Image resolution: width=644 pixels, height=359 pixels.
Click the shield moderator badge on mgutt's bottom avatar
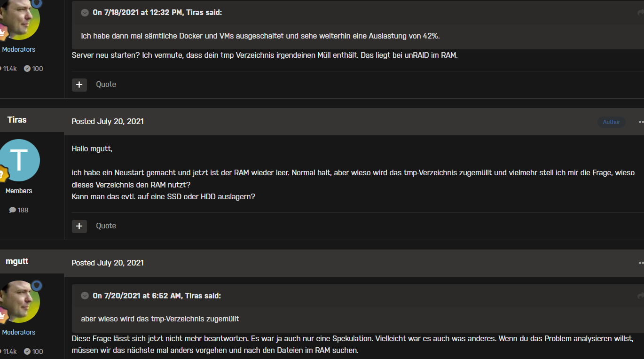point(37,286)
